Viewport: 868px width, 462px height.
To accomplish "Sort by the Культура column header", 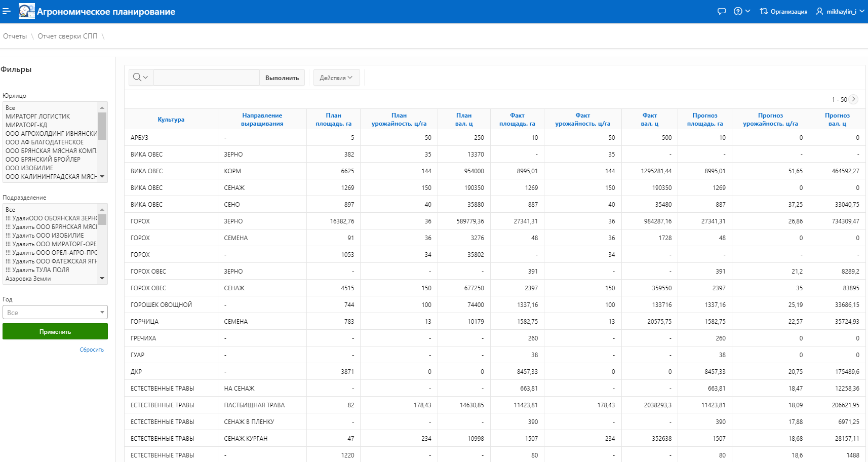I will 171,120.
